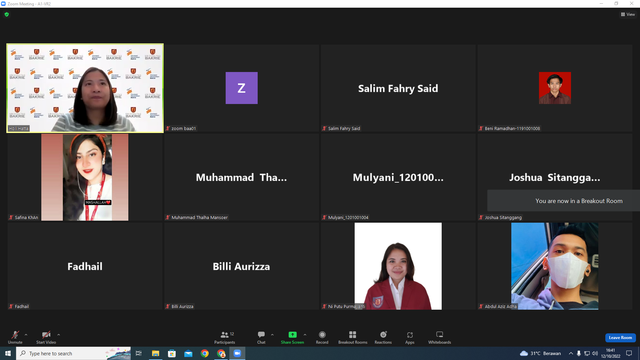Viewport: 640px width, 360px height.
Task: Click the 'You are now in a Breakout Room' notification
Action: click(564, 200)
